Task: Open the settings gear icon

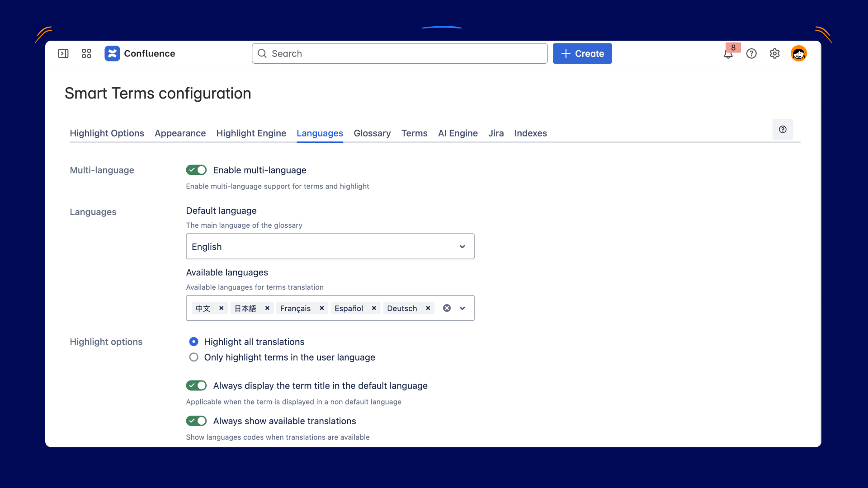Action: [x=774, y=53]
